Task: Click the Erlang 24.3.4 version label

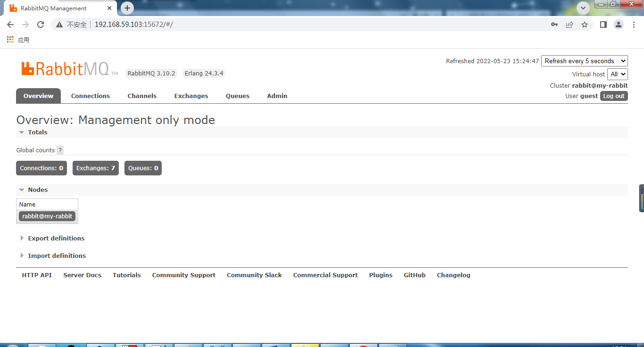Action: (x=204, y=74)
